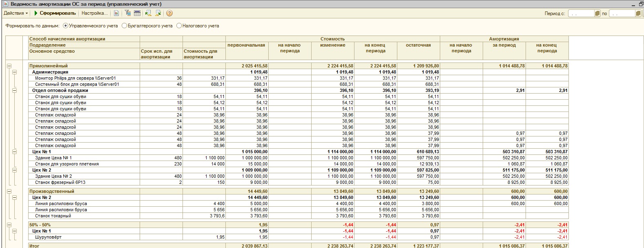Image resolution: width=644 pixels, height=248 pixels.
Task: Open calendar picker for the 'по' end date
Action: point(638,13)
